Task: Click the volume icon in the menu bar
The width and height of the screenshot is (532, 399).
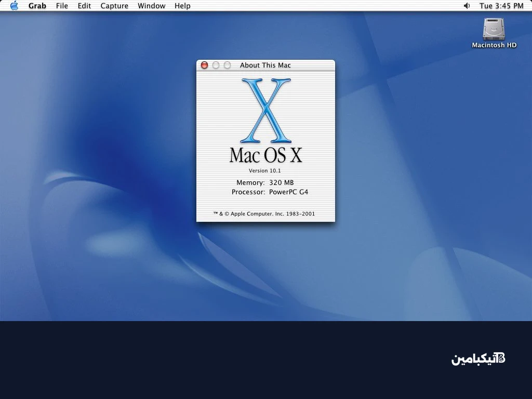Action: [x=467, y=6]
